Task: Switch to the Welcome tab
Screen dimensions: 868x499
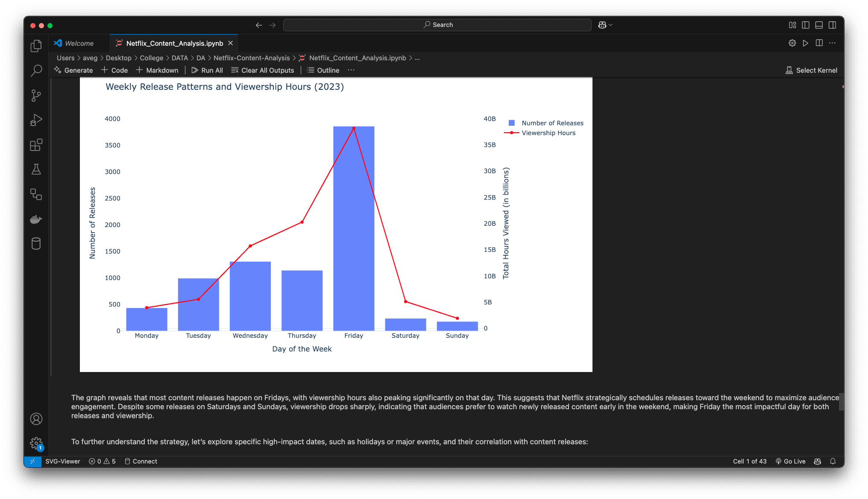Action: point(79,43)
